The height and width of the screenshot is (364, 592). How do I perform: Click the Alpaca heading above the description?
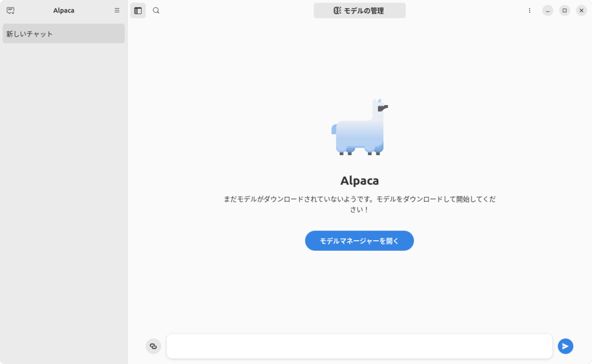[359, 180]
